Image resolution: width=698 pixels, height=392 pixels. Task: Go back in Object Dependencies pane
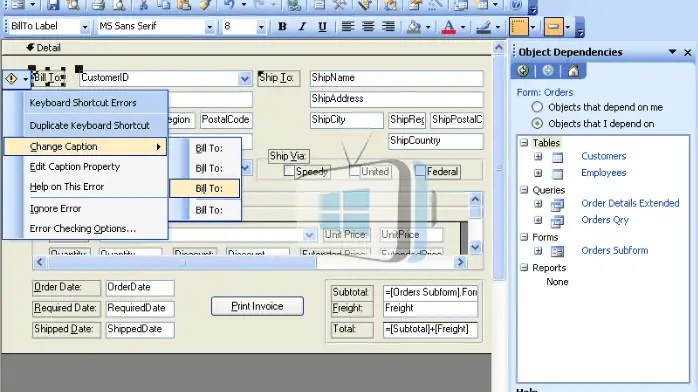pyautogui.click(x=523, y=71)
